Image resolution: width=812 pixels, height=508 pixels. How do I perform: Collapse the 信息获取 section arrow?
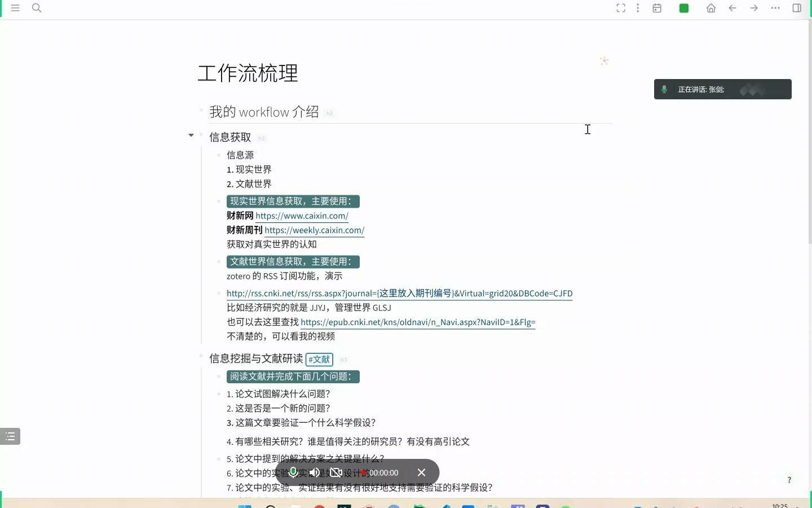pos(191,135)
